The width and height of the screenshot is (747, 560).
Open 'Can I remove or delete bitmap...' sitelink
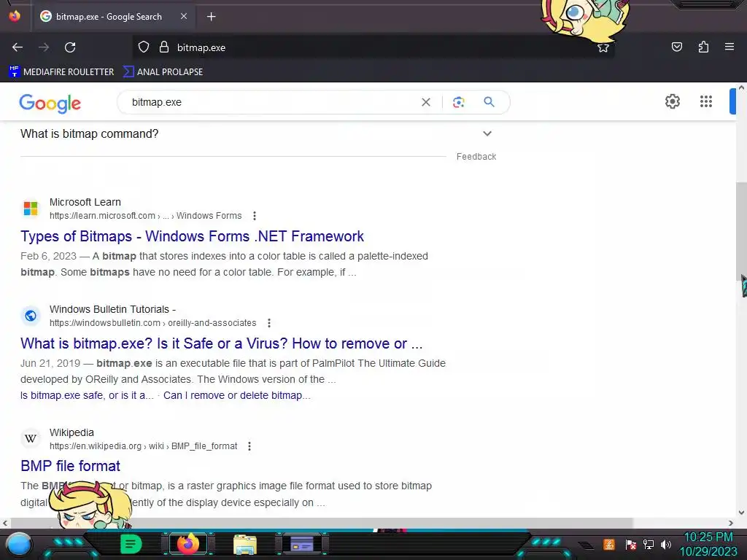[x=236, y=395]
